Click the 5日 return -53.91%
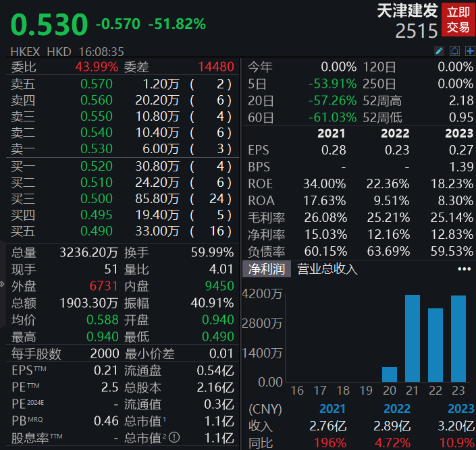Viewport: 476px width, 450px height. click(x=333, y=84)
